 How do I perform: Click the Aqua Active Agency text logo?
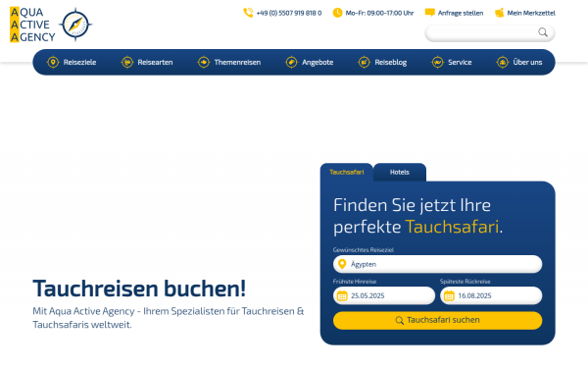[32, 25]
